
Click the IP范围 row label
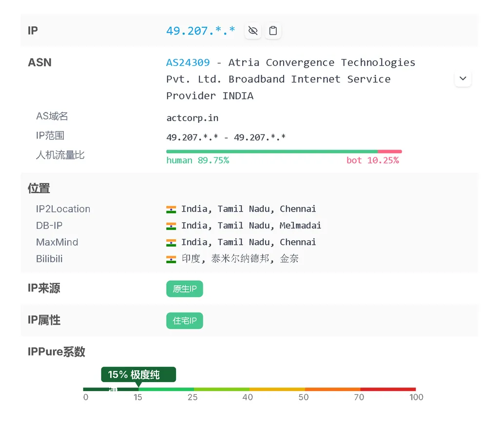[49, 136]
